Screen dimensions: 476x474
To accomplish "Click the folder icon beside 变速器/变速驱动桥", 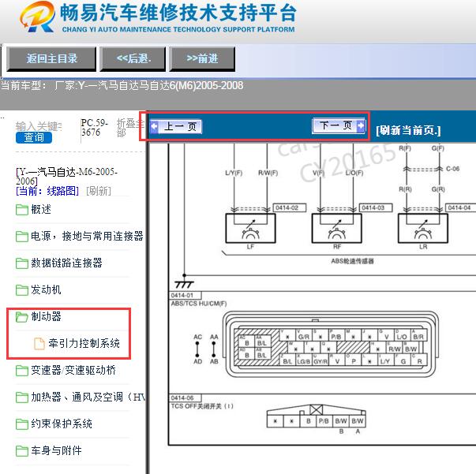I will [x=22, y=370].
